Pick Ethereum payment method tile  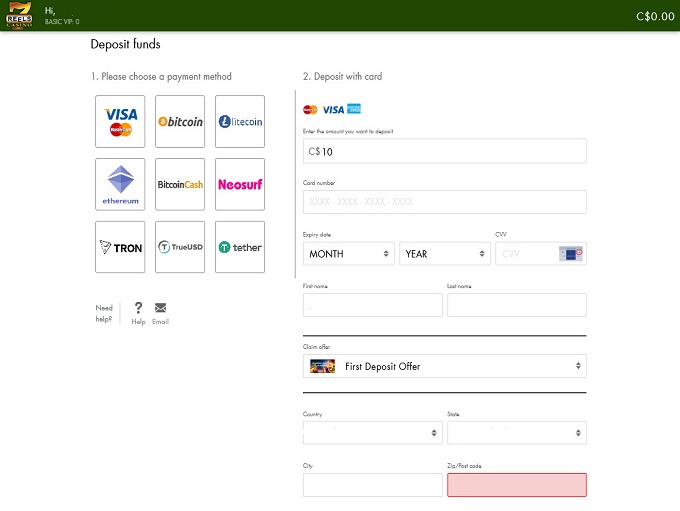120,184
